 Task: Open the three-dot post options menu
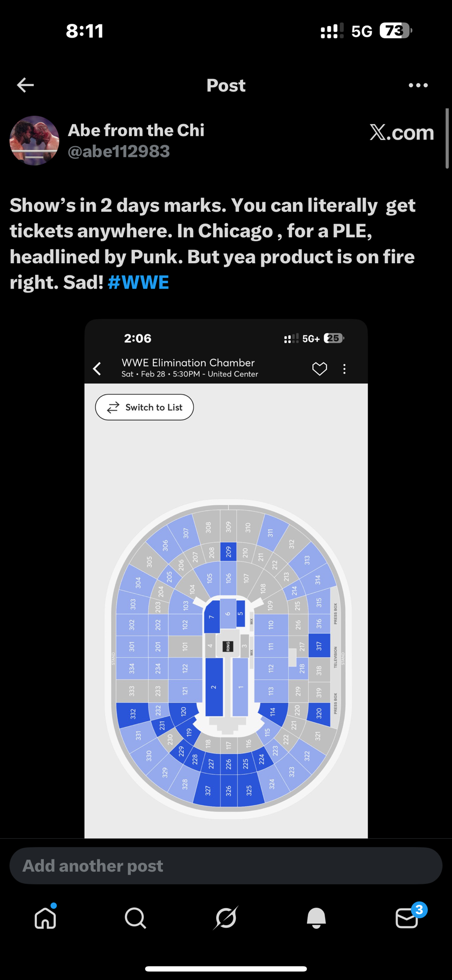(418, 85)
